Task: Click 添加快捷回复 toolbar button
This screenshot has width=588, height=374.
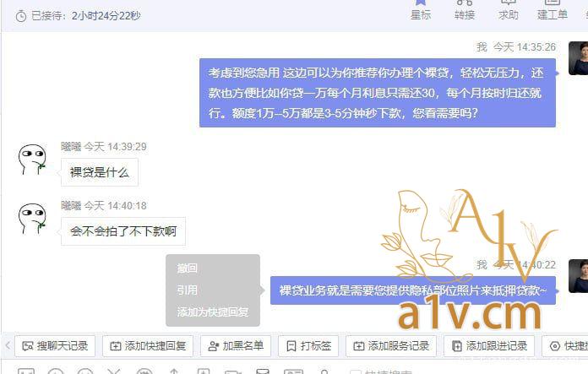Action: [x=148, y=346]
